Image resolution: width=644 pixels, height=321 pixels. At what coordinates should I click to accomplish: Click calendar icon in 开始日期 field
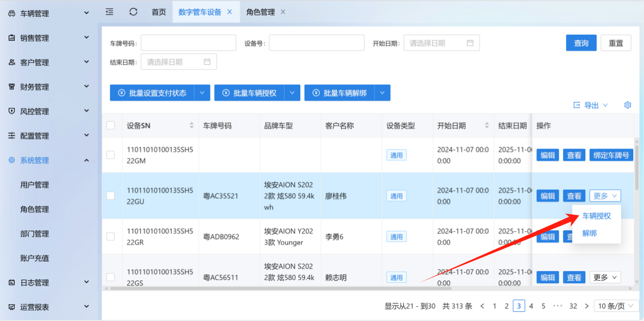(470, 43)
